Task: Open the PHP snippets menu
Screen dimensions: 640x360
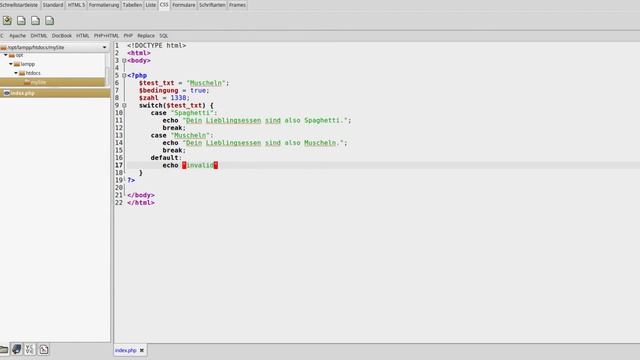Action: click(x=128, y=36)
